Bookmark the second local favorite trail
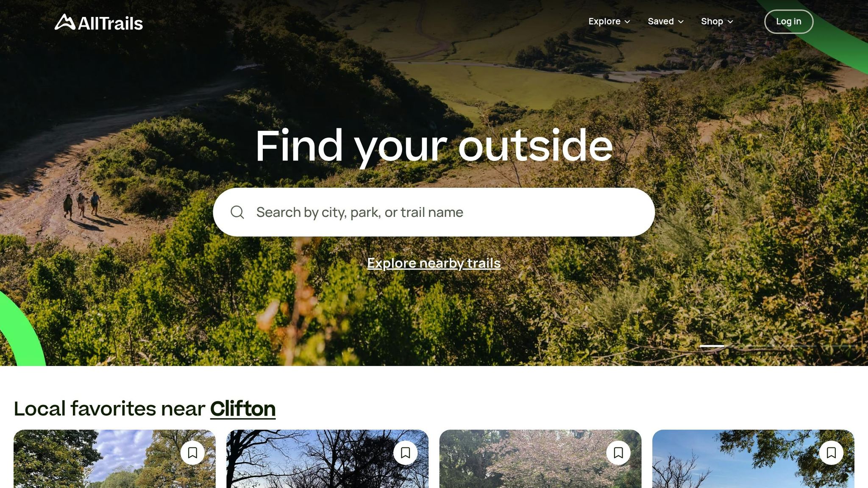Image resolution: width=868 pixels, height=488 pixels. (405, 453)
